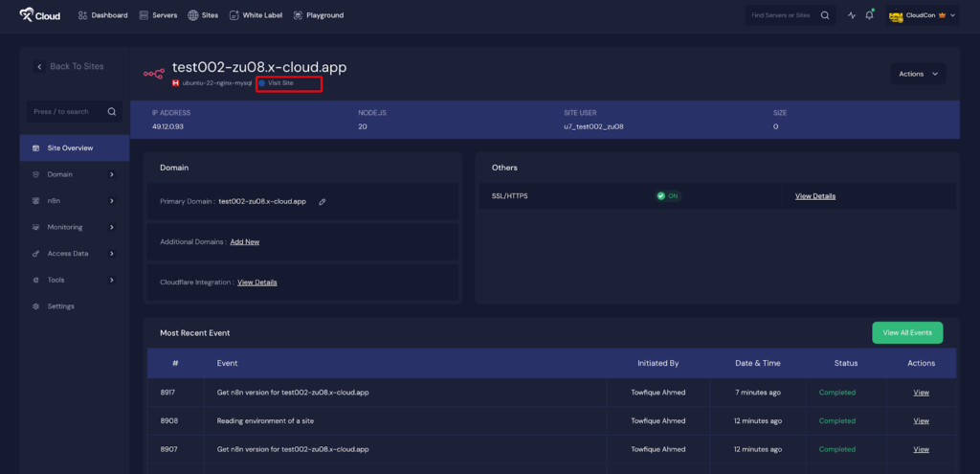Screen dimensions: 980x474
Task: Click the Settings gear icon in sidebar
Action: pos(36,306)
